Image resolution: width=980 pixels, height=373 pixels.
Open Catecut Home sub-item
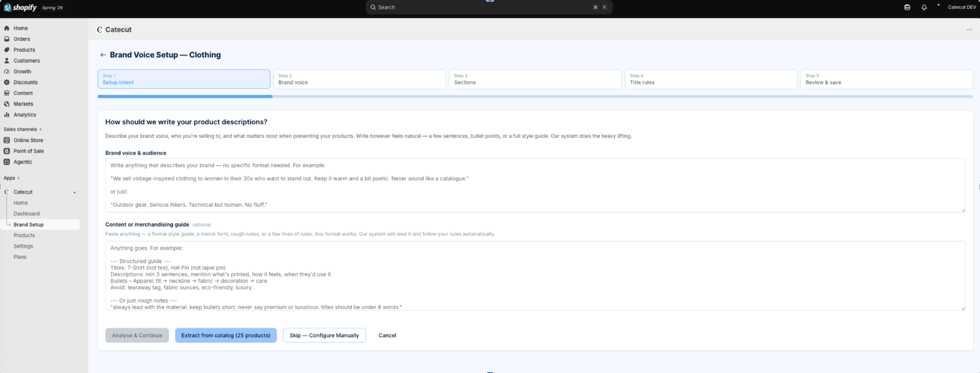(x=21, y=203)
